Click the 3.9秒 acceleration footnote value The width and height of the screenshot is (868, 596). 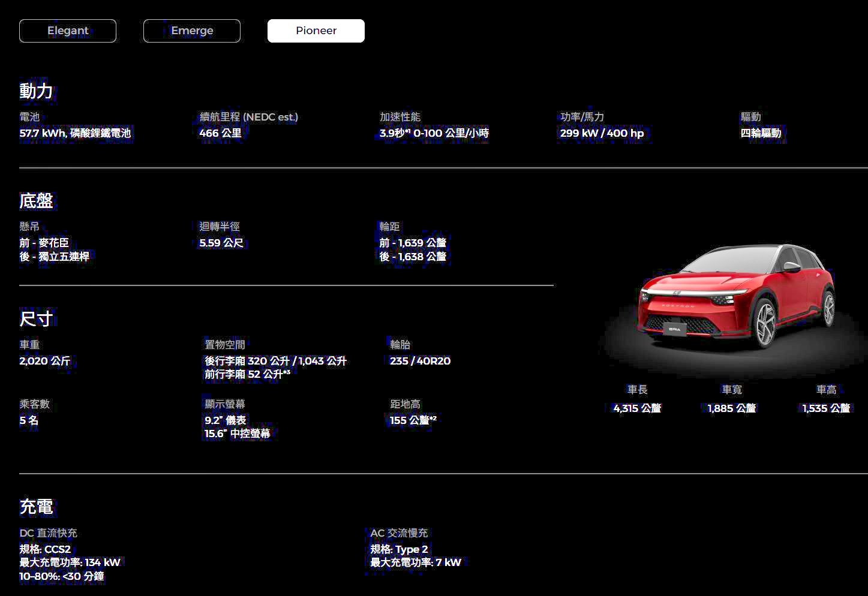click(434, 133)
